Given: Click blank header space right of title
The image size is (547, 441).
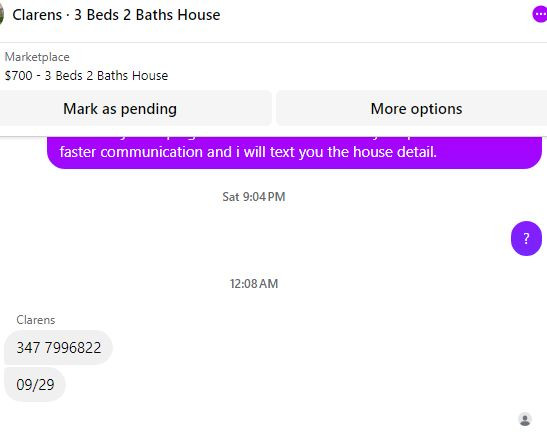Looking at the screenshot, I should pos(375,15).
